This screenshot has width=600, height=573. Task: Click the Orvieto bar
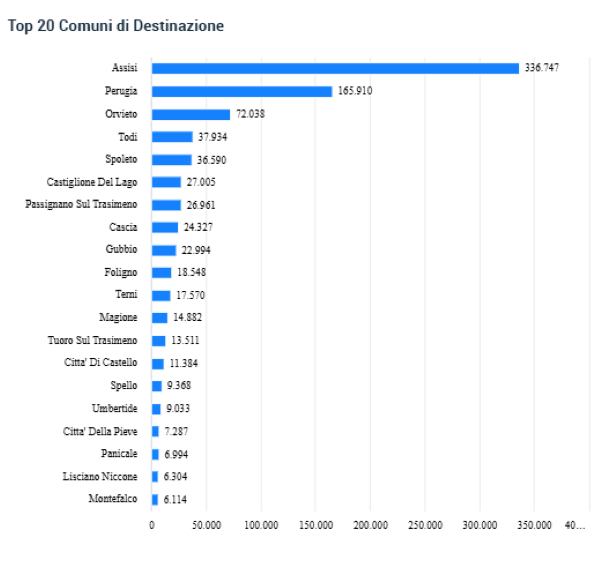point(190,114)
